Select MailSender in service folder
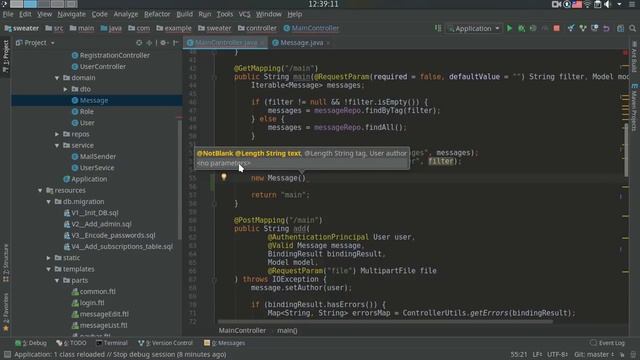Image resolution: width=640 pixels, height=360 pixels. (x=98, y=156)
